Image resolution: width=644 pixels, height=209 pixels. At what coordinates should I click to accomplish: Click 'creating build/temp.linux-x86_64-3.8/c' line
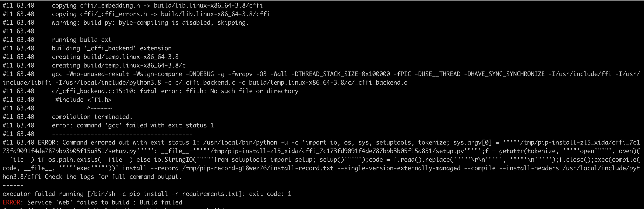(119, 65)
